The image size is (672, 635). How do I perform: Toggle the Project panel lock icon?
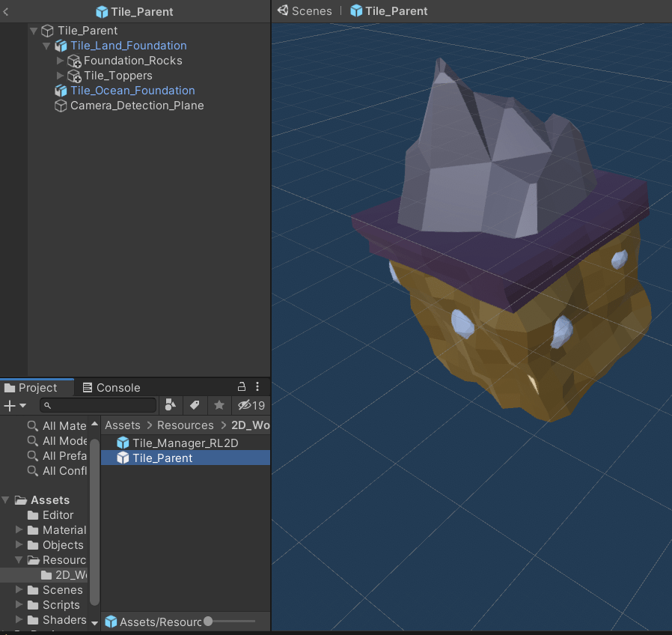(x=241, y=387)
